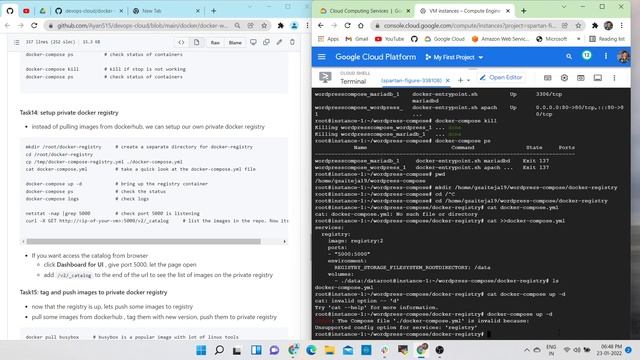Edit the file with the pencil icon
640x360 pixels.
[279, 42]
